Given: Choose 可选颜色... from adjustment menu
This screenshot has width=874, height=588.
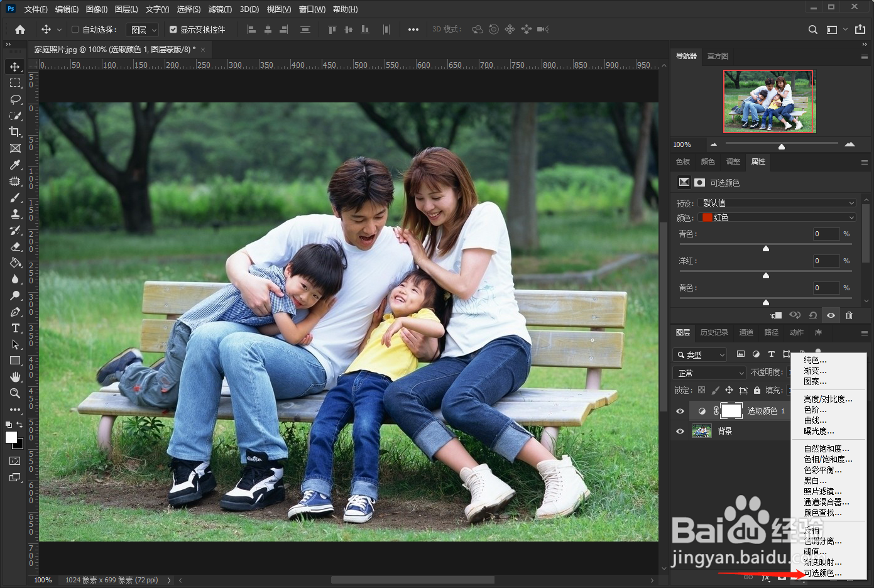Looking at the screenshot, I should [822, 574].
